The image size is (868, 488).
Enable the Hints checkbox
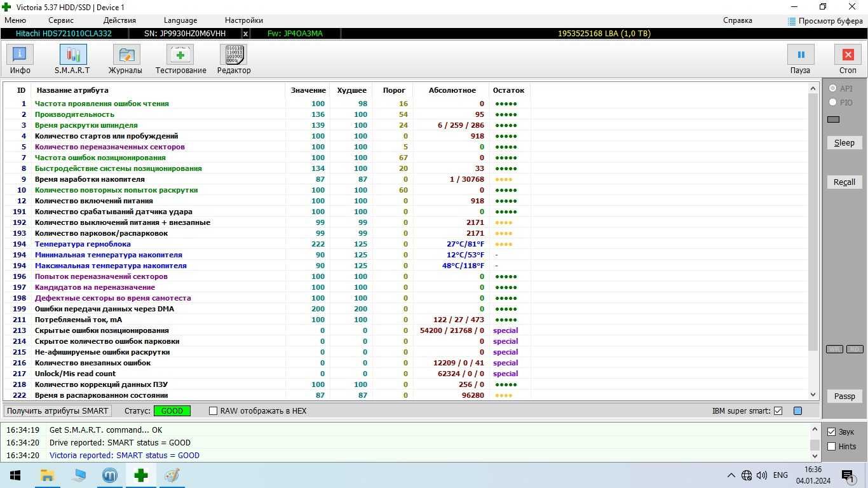831,446
